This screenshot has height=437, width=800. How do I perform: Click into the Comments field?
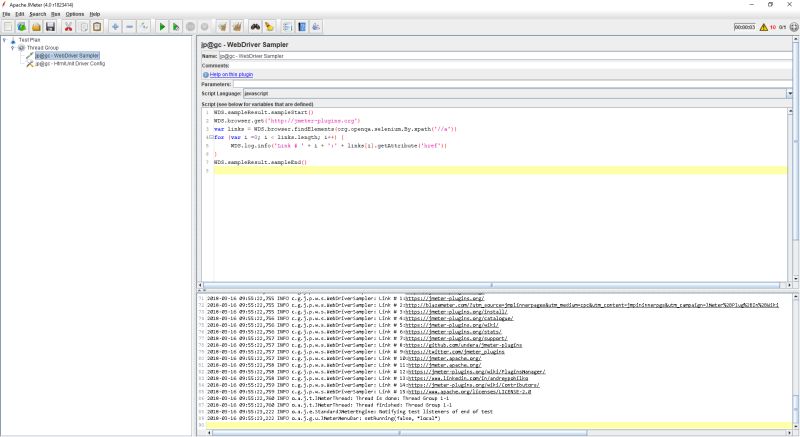511,66
